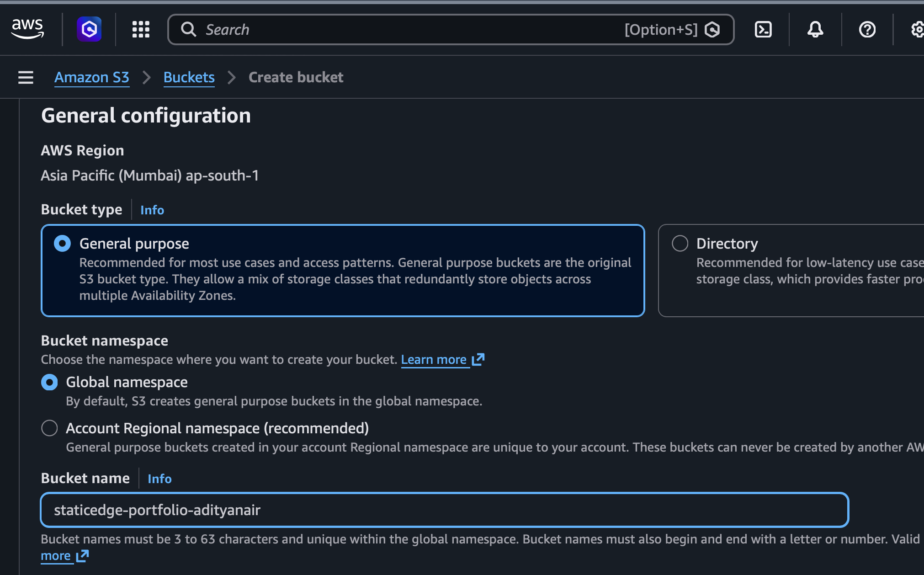The width and height of the screenshot is (924, 575).
Task: Select the General purpose bucket type
Action: point(63,244)
